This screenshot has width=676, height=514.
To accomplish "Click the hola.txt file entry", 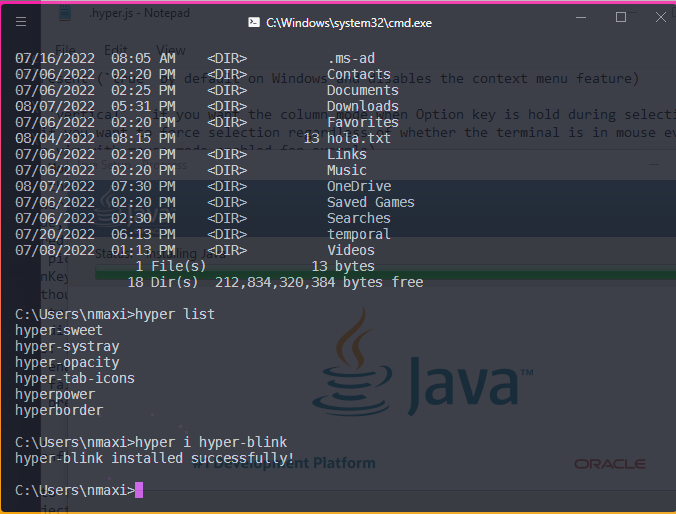I will pos(358,138).
